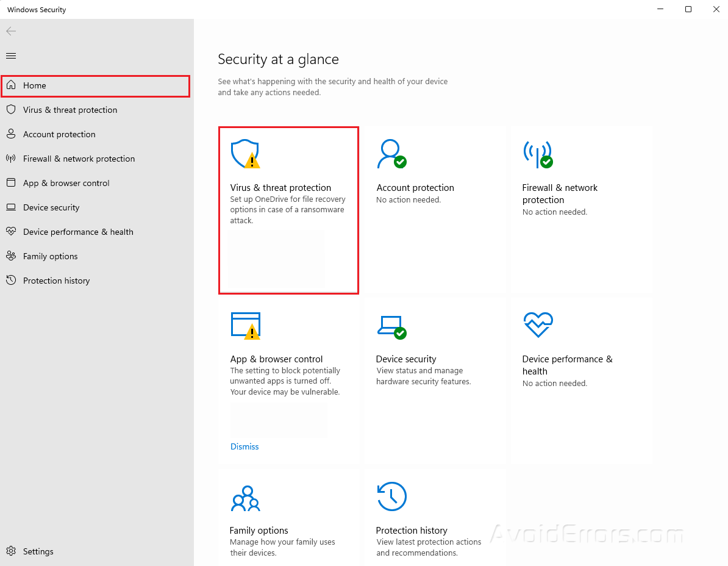728x566 pixels.
Task: Click the back arrow button
Action: click(x=11, y=31)
